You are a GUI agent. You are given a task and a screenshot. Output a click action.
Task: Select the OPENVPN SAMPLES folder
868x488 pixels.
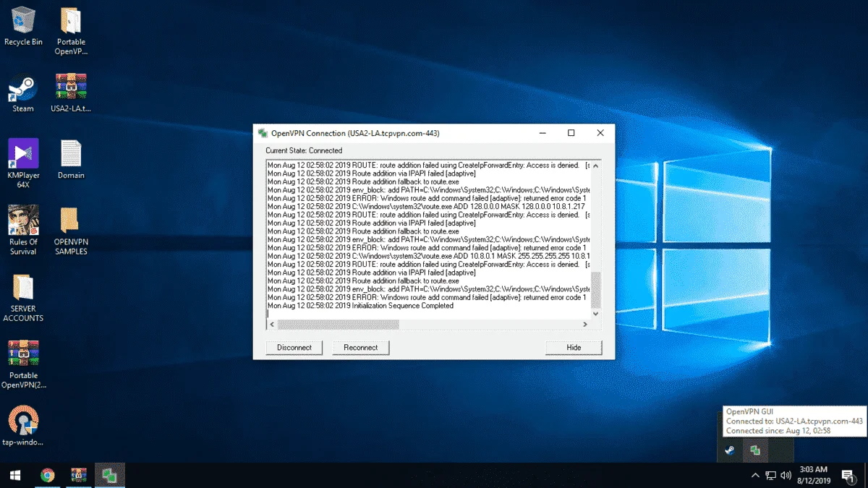pyautogui.click(x=71, y=230)
